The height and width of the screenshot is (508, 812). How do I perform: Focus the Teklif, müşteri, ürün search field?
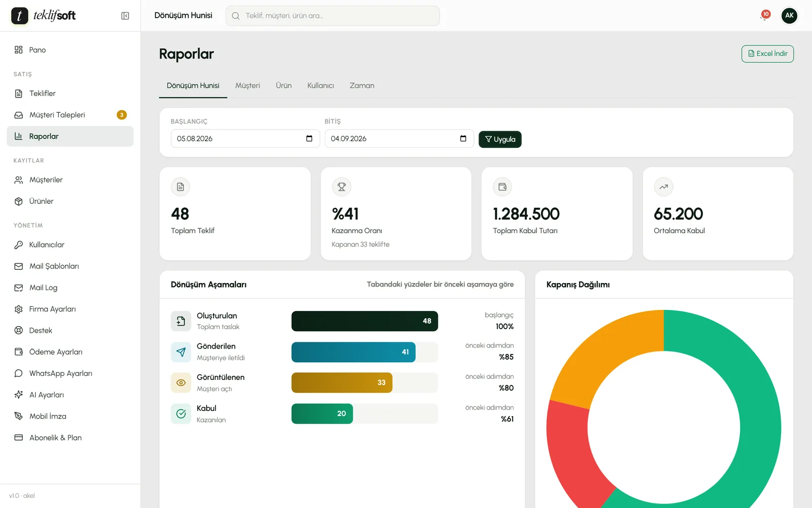tap(333, 16)
